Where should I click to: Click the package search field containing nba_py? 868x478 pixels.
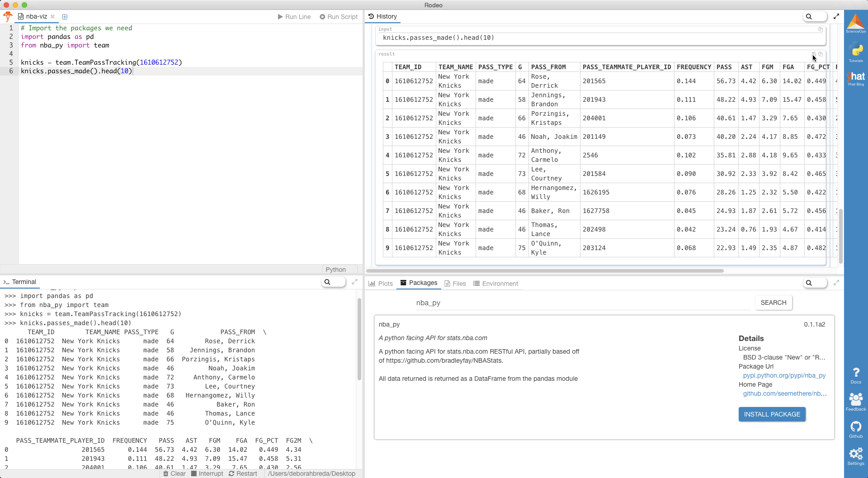582,303
